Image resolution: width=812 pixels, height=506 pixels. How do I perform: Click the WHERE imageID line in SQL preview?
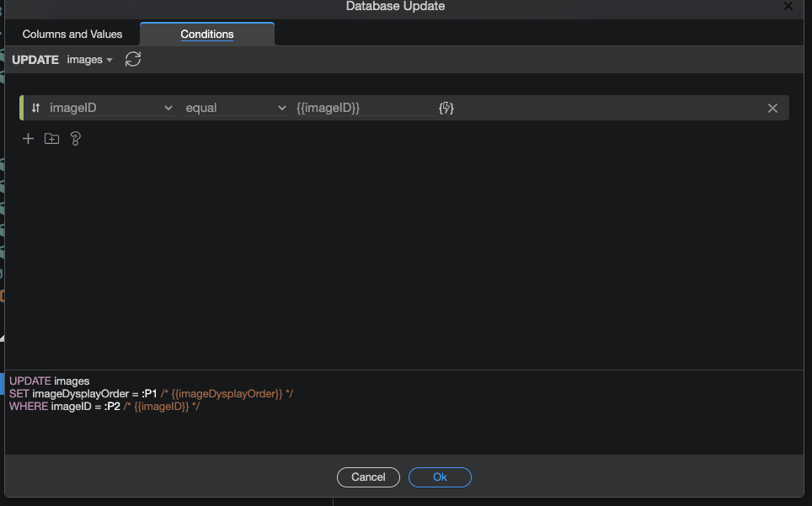pos(104,407)
